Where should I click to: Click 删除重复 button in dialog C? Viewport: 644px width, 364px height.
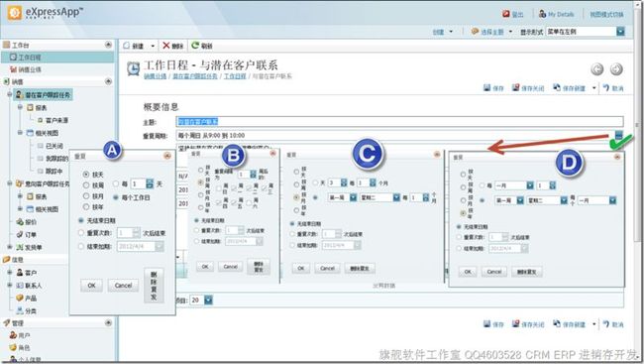[x=360, y=268]
